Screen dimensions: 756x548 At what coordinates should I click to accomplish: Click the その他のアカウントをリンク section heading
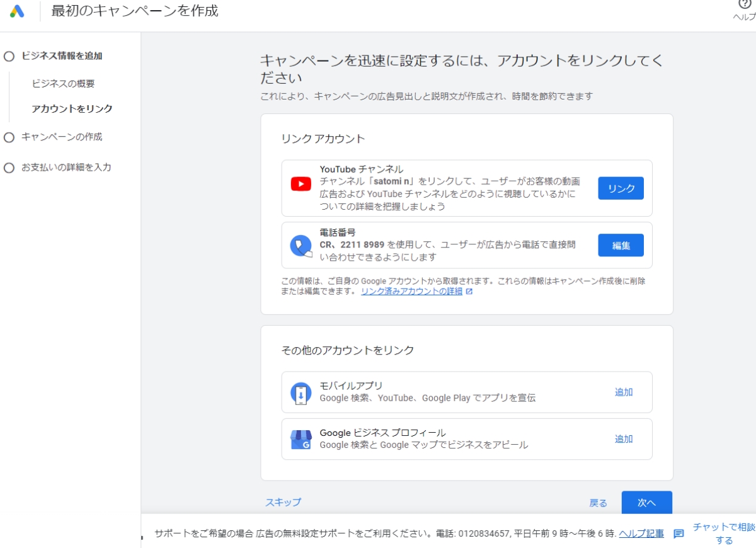tap(347, 350)
